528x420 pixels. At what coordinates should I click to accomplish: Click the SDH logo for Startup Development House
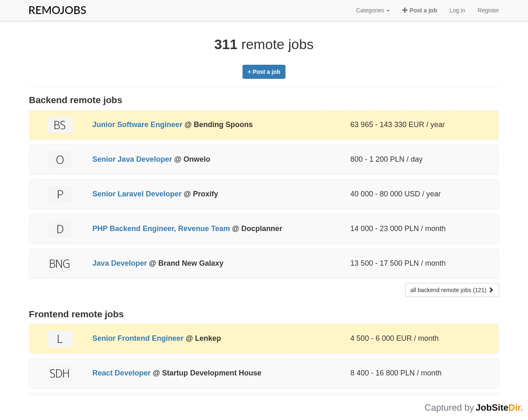point(60,373)
